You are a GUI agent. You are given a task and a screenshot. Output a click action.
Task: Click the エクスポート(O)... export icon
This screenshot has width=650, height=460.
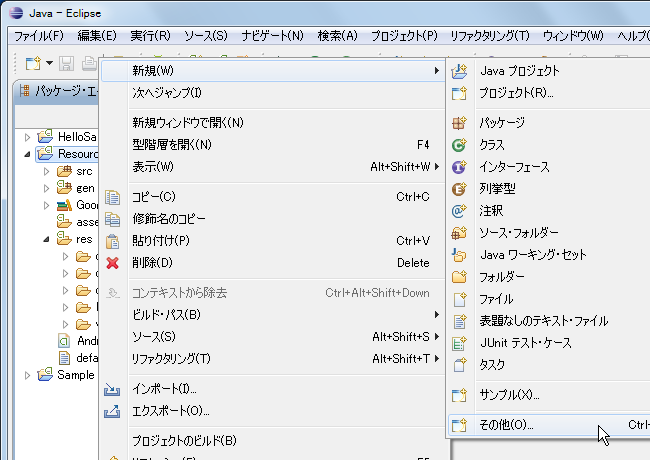pos(112,411)
